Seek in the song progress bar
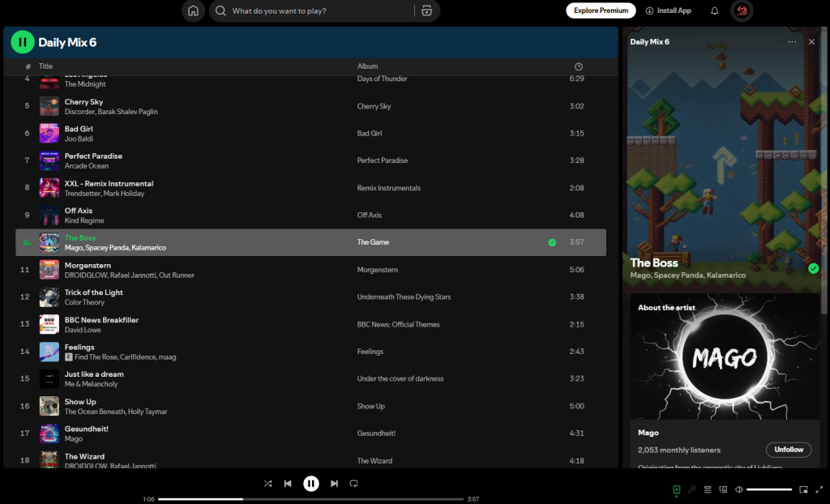The image size is (830, 504). coord(310,498)
